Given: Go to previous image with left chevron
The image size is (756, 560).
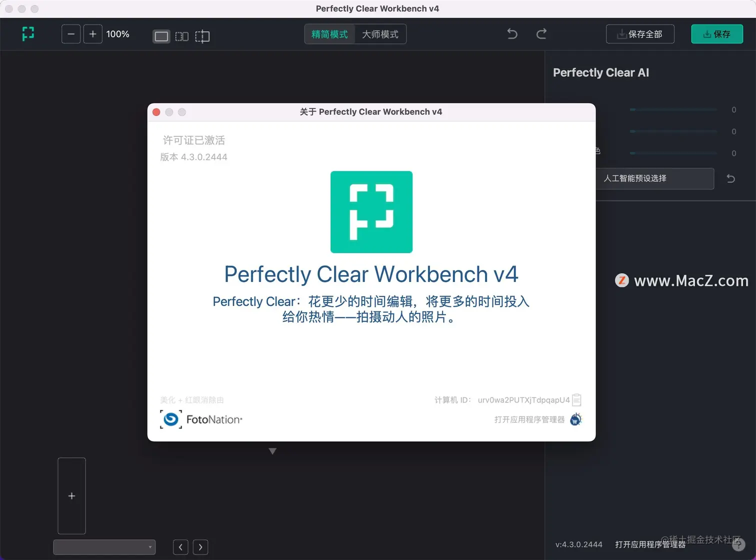Looking at the screenshot, I should [180, 547].
